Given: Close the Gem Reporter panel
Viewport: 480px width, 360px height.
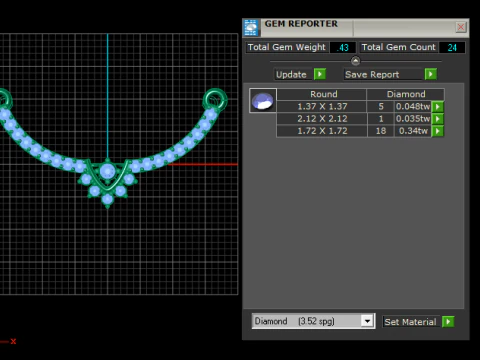Looking at the screenshot, I should [461, 27].
